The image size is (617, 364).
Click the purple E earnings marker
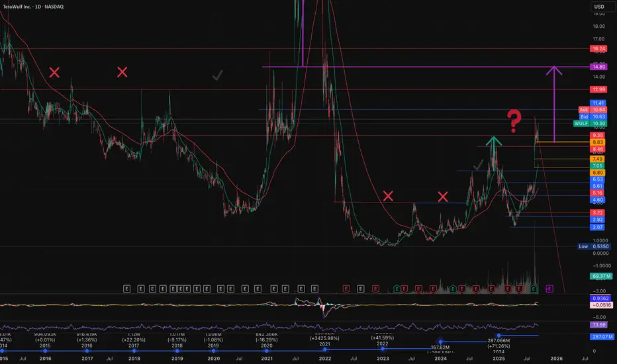coord(549,289)
